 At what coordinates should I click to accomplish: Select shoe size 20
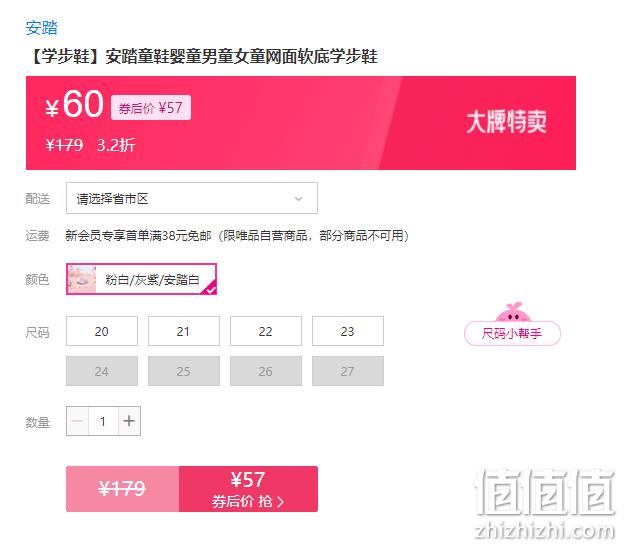pyautogui.click(x=102, y=331)
